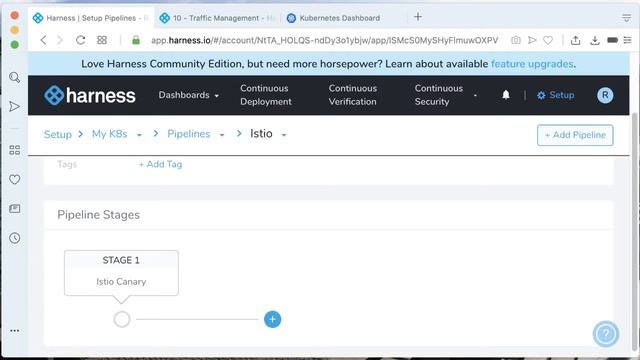
Task: Click the help question mark bubble
Action: point(606,334)
